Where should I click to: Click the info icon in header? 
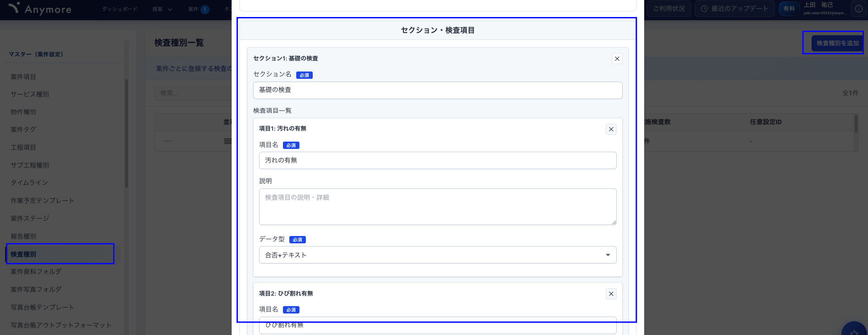coord(858,9)
